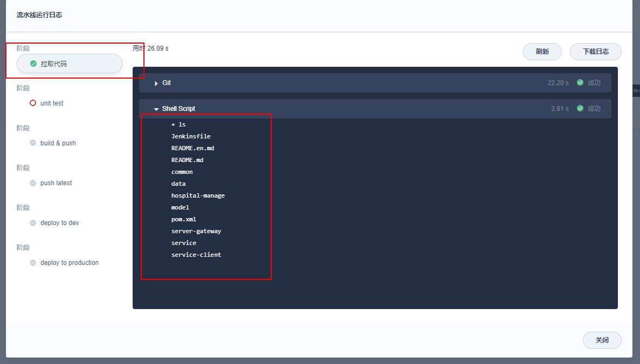The height and width of the screenshot is (364, 640).
Task: Click the gray status icon beside build & push
Action: 33,143
